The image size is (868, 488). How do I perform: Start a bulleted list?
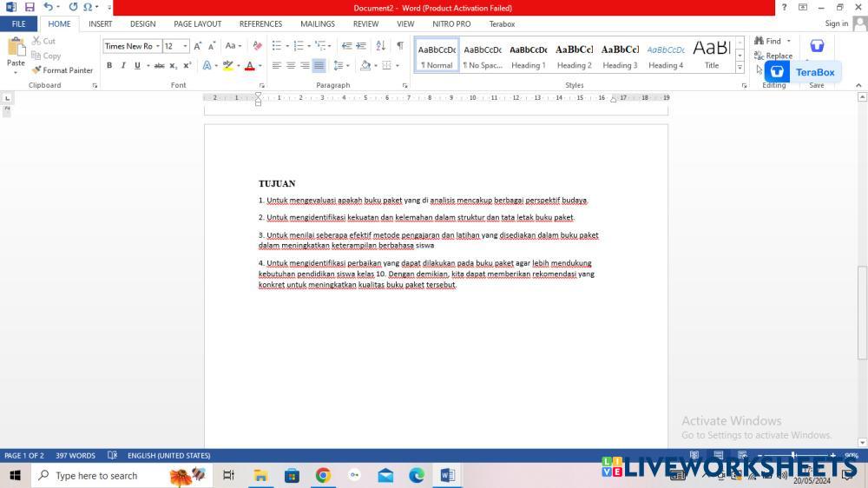277,46
